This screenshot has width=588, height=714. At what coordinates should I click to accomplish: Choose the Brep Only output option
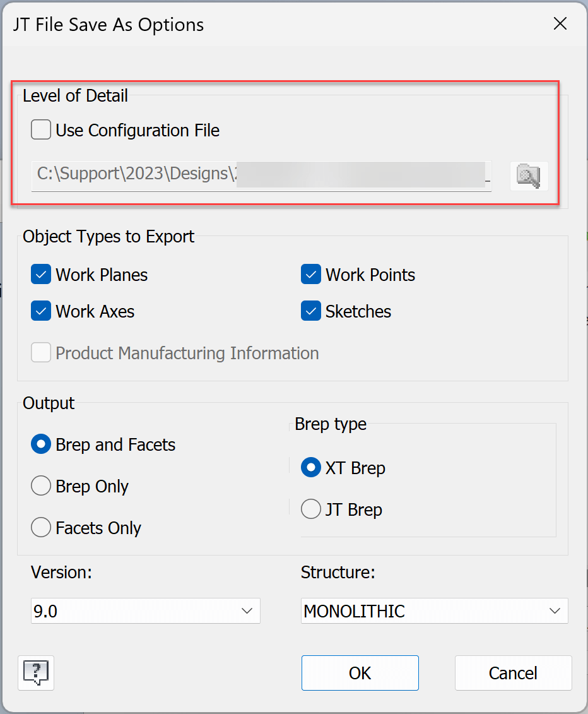(40, 485)
